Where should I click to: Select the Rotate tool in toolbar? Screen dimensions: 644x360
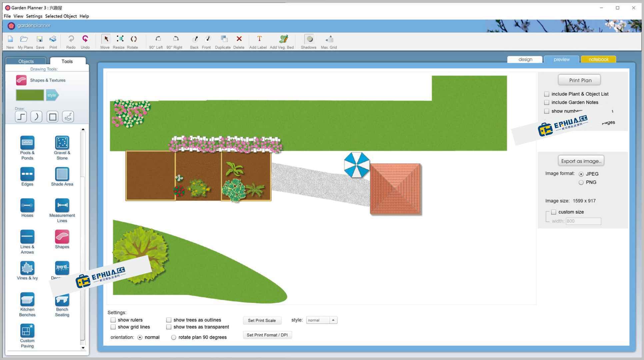coord(133,39)
